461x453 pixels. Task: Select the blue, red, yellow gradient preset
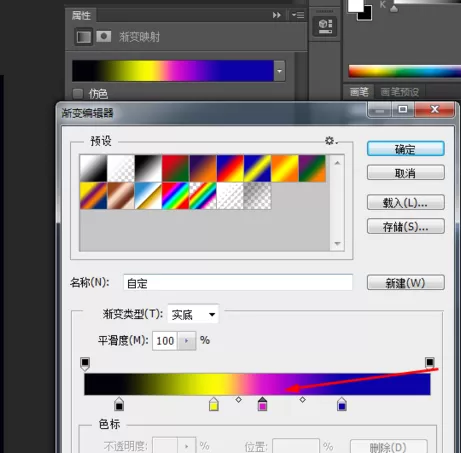click(x=230, y=168)
